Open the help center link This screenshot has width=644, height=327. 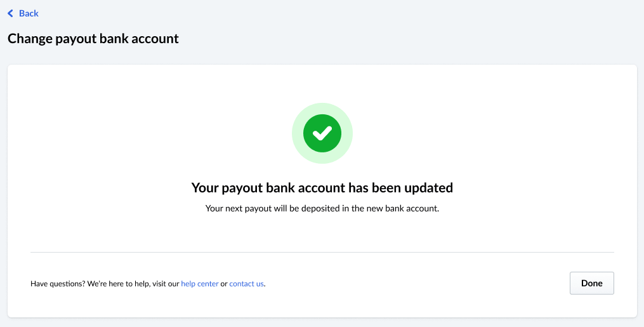[x=200, y=284]
